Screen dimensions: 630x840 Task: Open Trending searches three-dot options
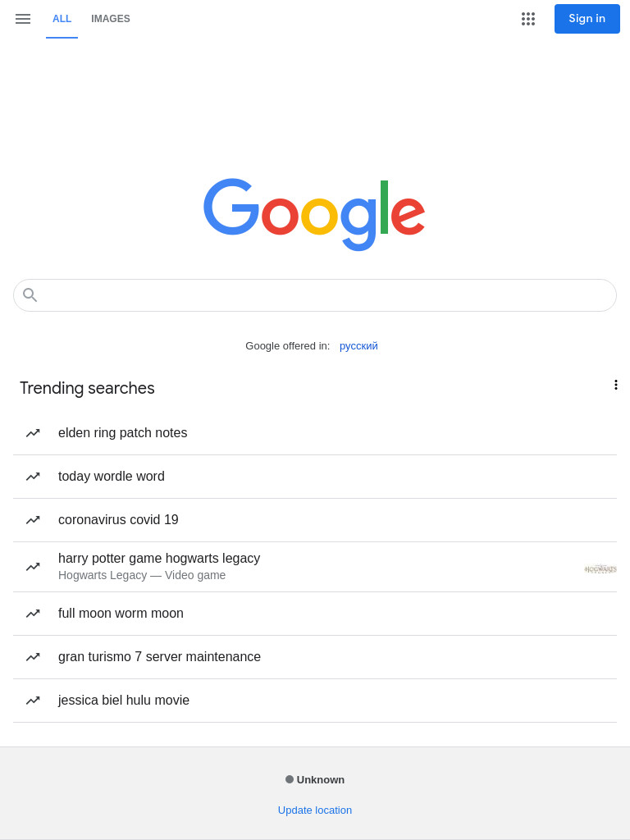[x=615, y=385]
